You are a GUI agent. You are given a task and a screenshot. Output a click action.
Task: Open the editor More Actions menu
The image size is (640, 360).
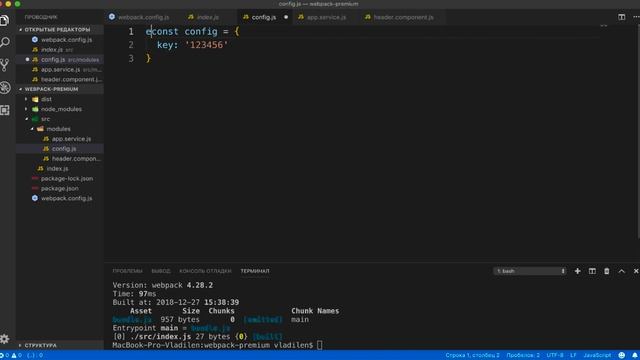pos(636,17)
